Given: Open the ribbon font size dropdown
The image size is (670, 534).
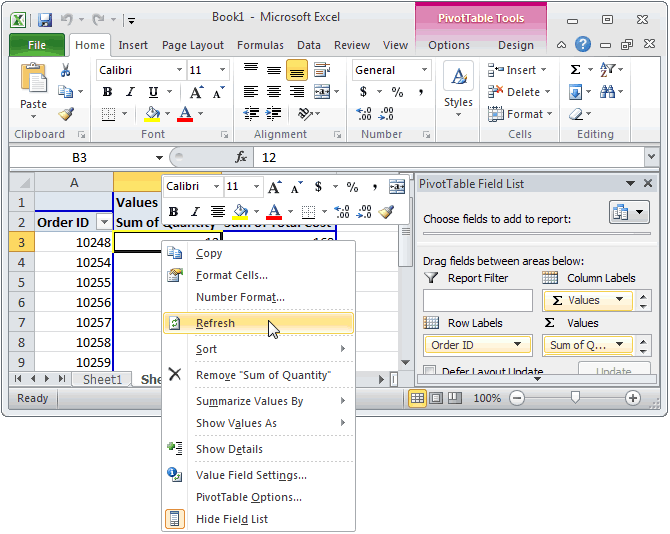Looking at the screenshot, I should pyautogui.click(x=222, y=70).
